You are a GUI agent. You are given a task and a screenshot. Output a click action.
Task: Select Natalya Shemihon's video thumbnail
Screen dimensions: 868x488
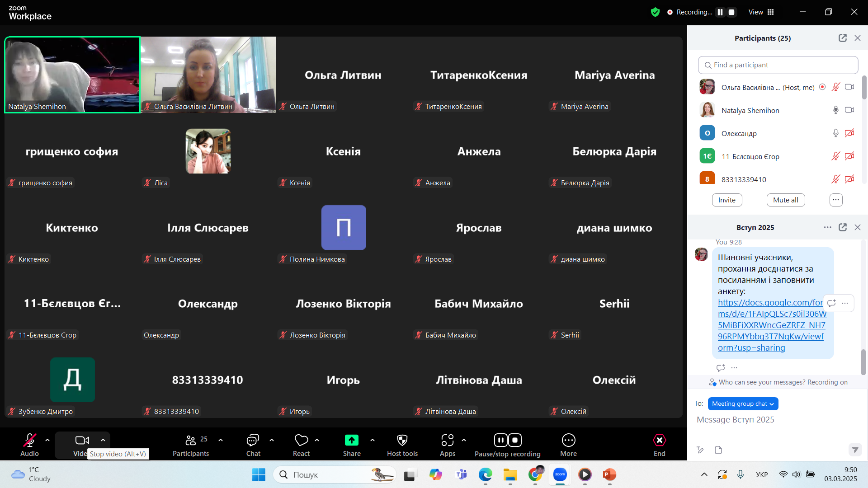[72, 75]
